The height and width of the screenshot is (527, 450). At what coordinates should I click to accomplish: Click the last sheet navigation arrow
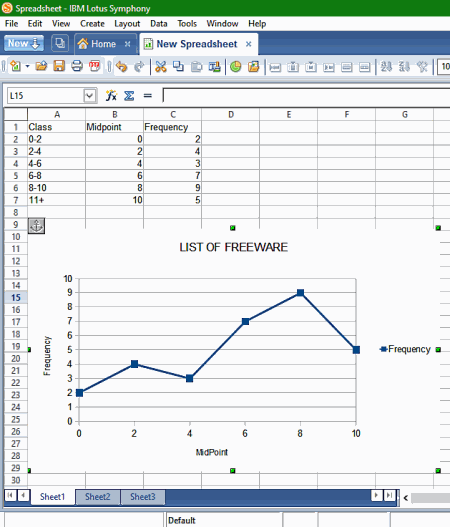click(389, 495)
